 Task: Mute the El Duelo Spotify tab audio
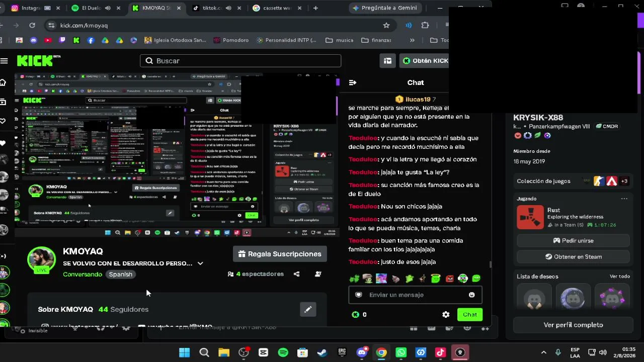click(107, 8)
